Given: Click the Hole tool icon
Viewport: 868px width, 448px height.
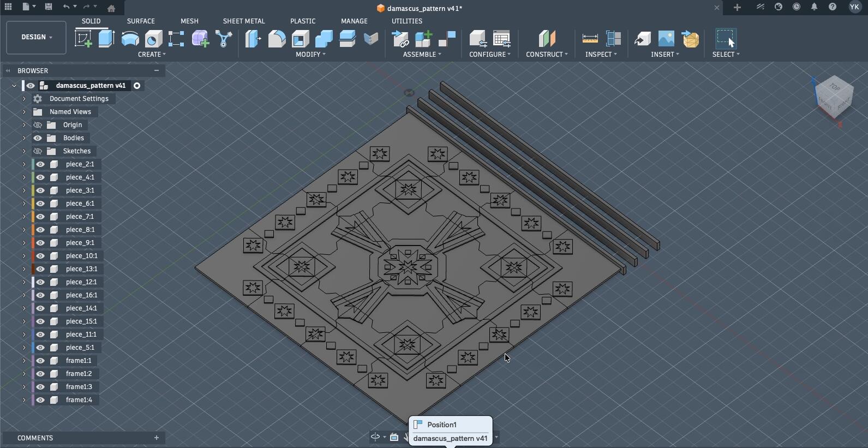Looking at the screenshot, I should (153, 39).
